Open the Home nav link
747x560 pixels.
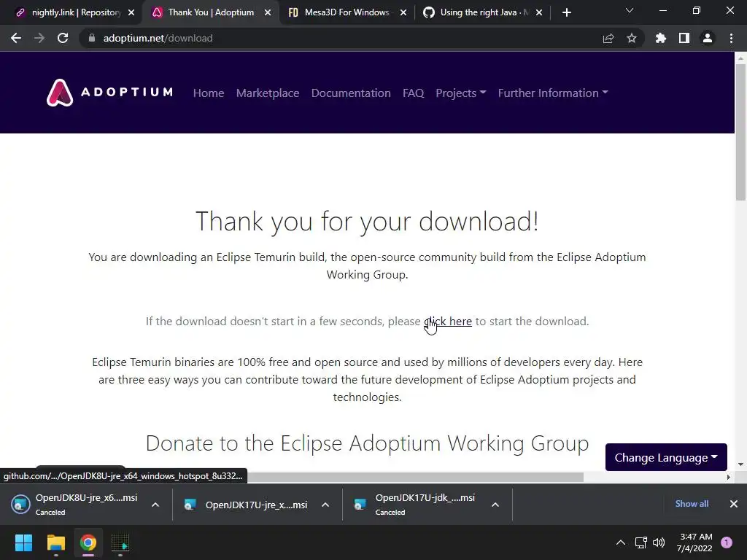pyautogui.click(x=209, y=93)
